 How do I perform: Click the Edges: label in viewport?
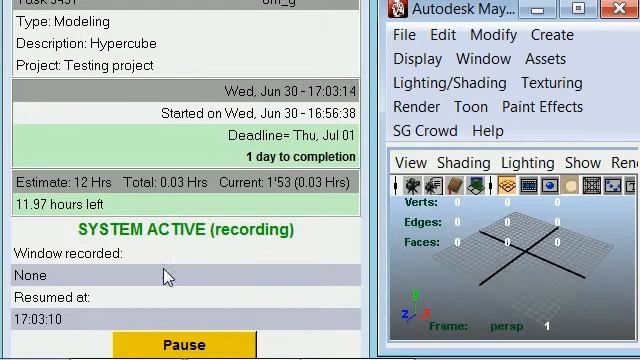(423, 222)
